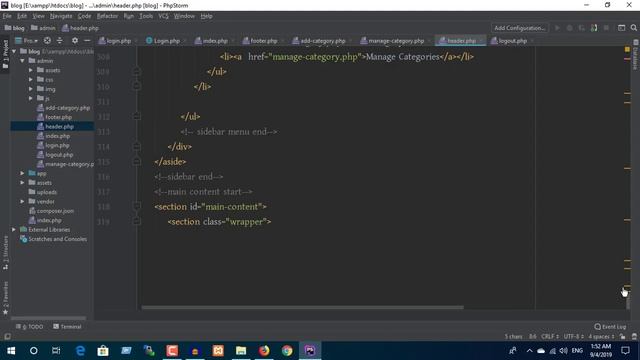Click the Scroll from Source target icon
640x360 pixels.
47,41
